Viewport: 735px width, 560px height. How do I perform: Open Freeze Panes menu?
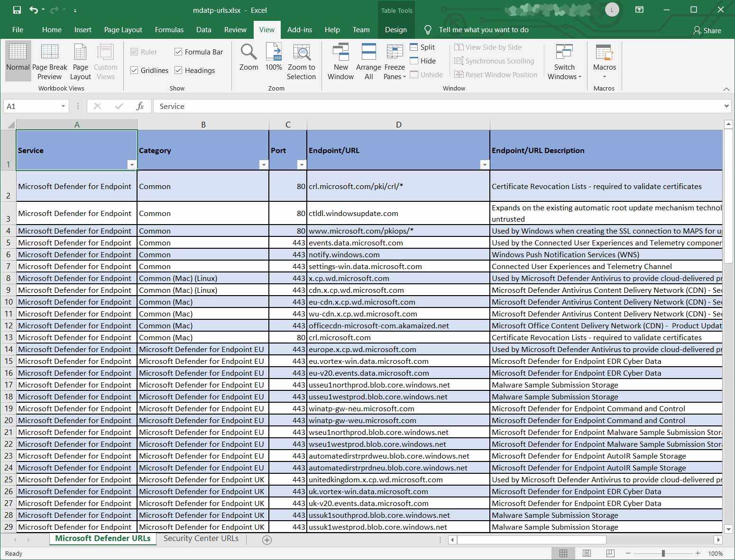point(395,62)
